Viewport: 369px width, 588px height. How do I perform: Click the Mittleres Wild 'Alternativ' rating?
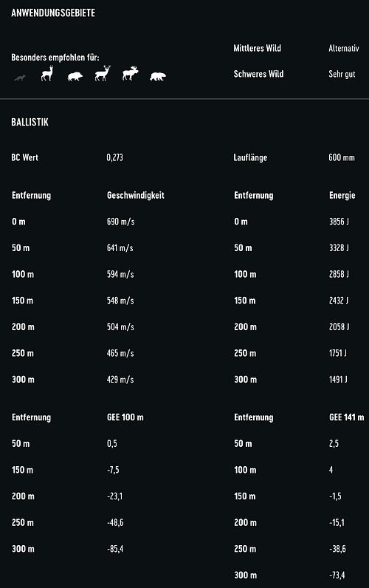(344, 48)
